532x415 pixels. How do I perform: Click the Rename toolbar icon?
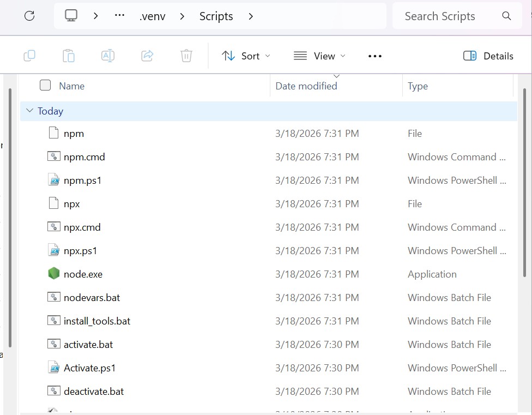[x=108, y=56]
